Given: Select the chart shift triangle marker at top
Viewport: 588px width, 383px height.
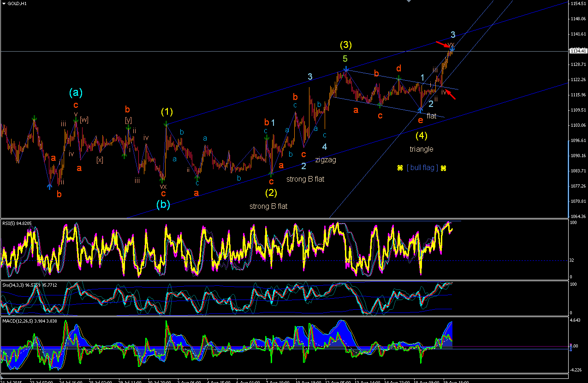Looking at the screenshot, I should click(408, 1).
